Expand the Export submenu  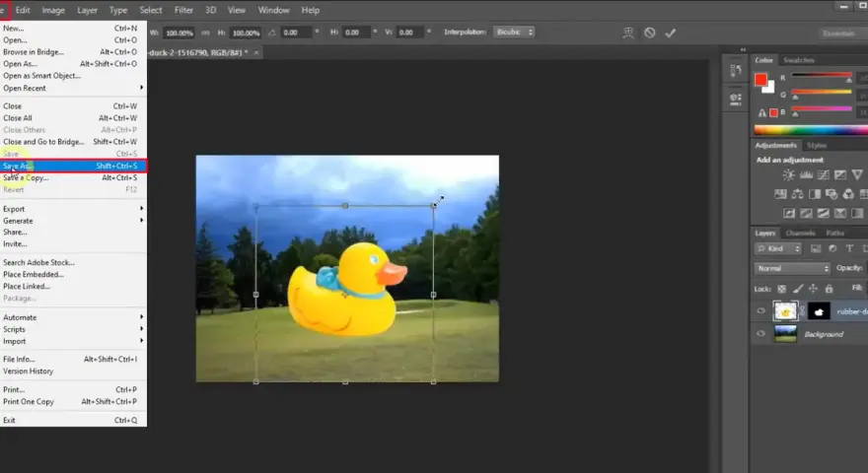coord(73,209)
